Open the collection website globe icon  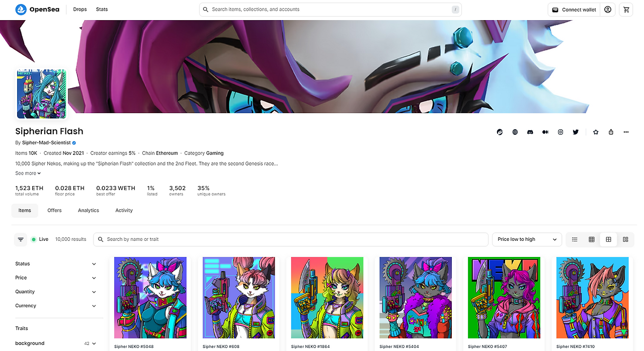click(515, 132)
